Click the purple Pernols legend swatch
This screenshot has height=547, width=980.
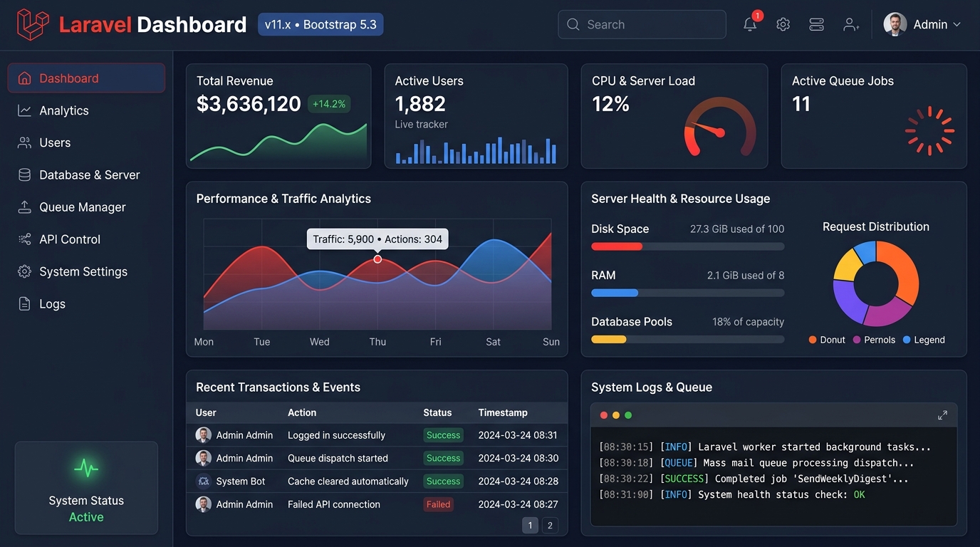coord(857,340)
